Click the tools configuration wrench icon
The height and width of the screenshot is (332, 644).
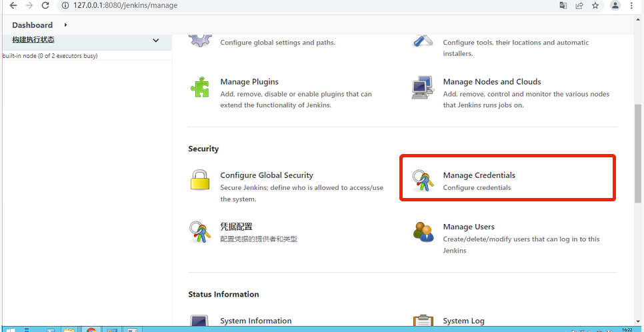point(423,40)
